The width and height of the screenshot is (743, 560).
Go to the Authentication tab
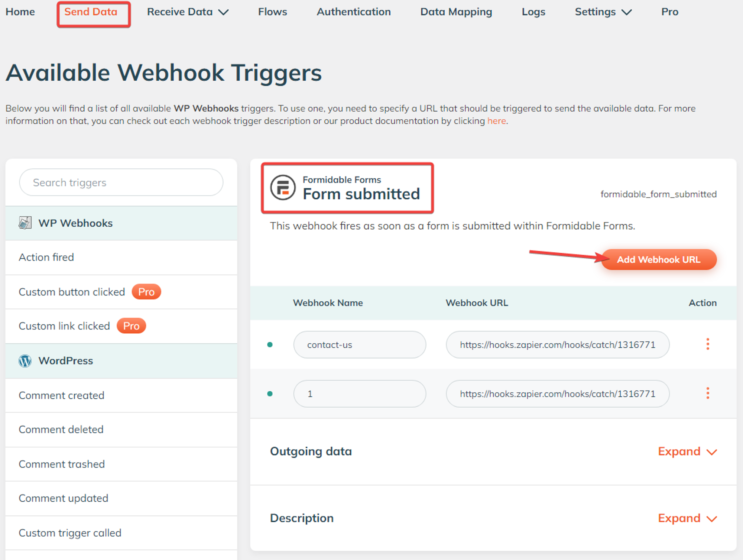[x=354, y=12]
